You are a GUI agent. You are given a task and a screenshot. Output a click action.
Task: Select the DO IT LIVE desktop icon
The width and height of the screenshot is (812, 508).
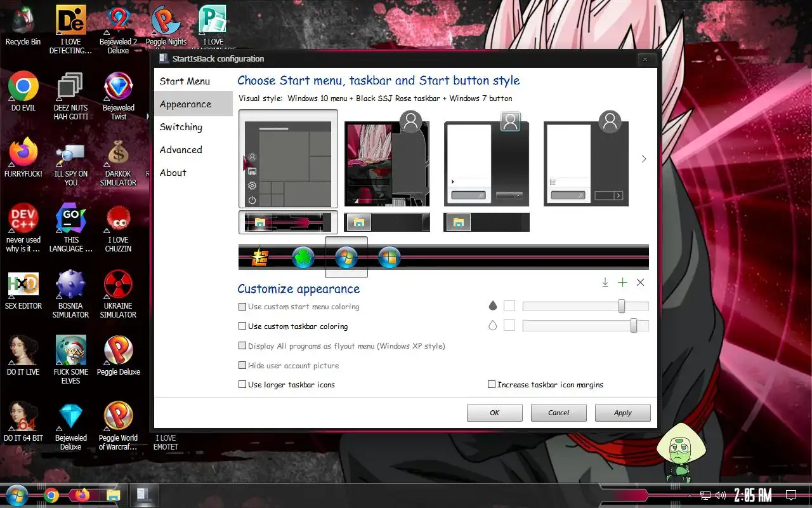23,356
